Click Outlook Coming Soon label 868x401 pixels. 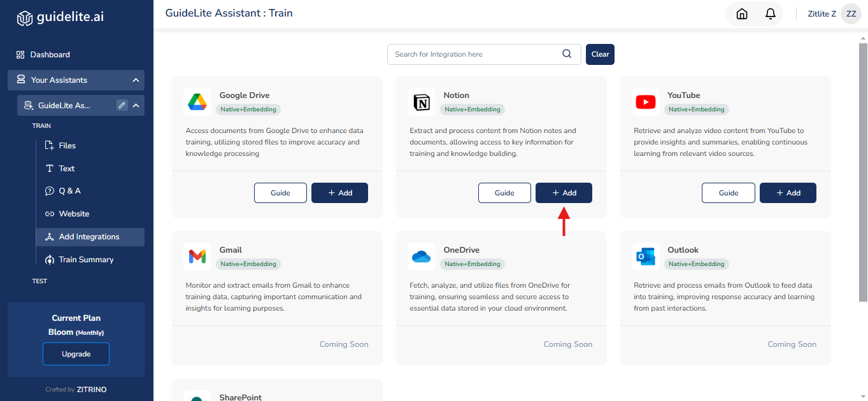tap(792, 344)
